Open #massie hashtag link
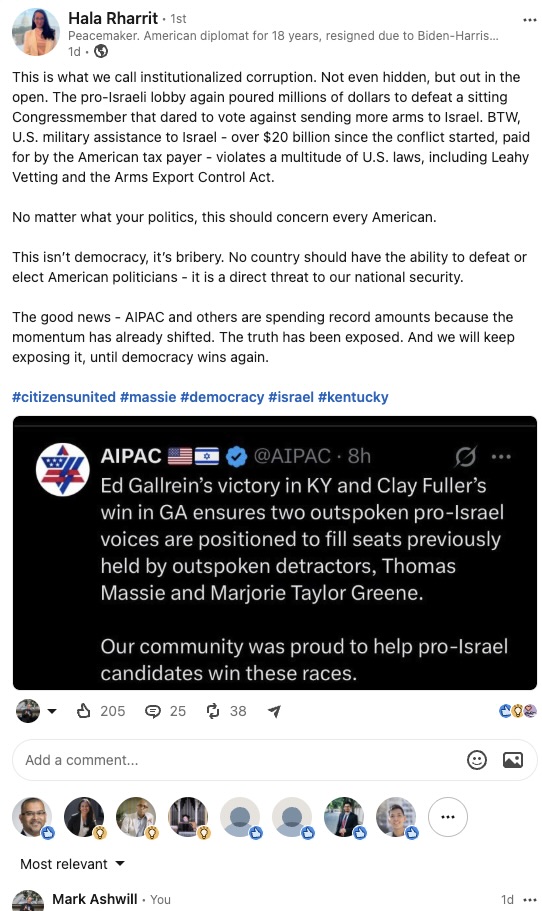542x911 pixels. click(x=148, y=397)
